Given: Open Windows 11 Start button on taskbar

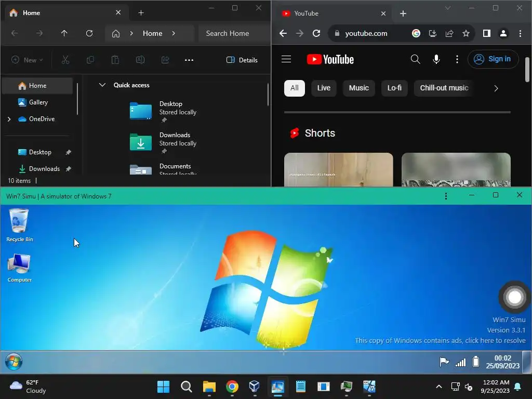Looking at the screenshot, I should point(163,387).
